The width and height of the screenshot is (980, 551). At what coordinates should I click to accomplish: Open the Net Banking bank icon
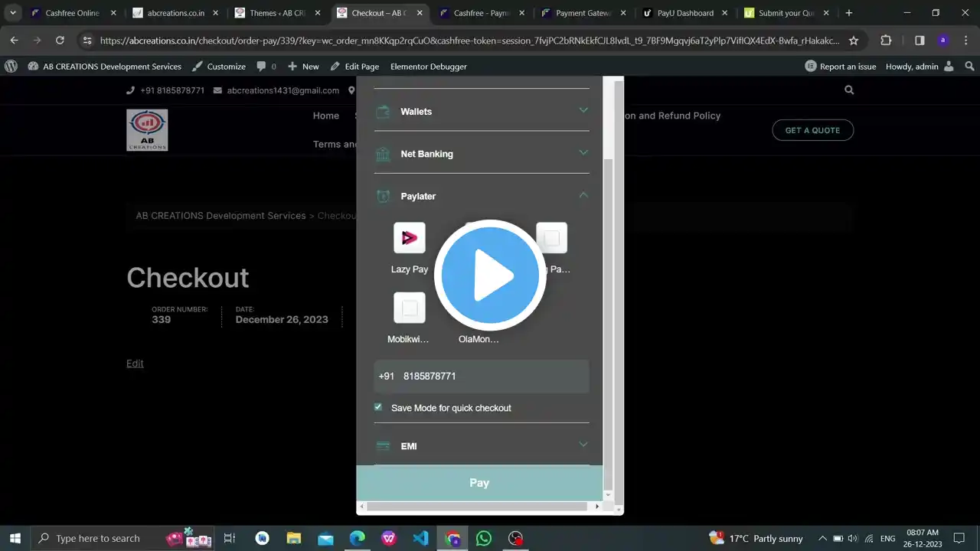pyautogui.click(x=383, y=154)
